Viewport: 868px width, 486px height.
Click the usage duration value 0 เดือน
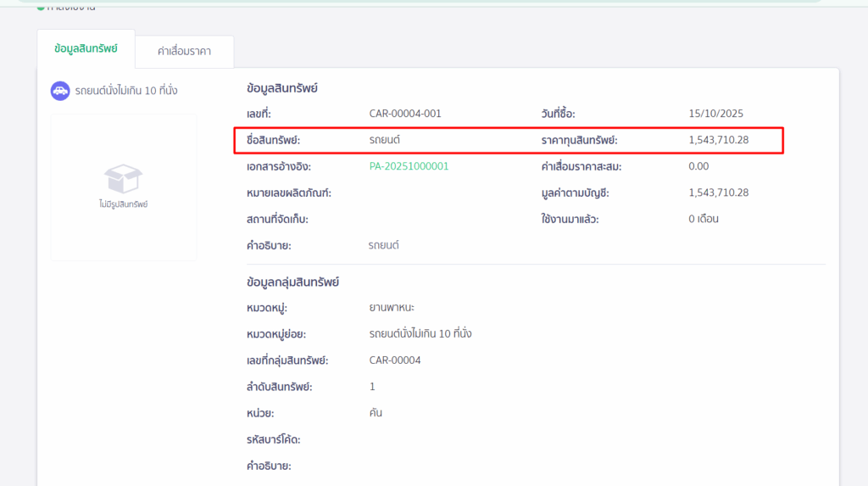coord(704,219)
